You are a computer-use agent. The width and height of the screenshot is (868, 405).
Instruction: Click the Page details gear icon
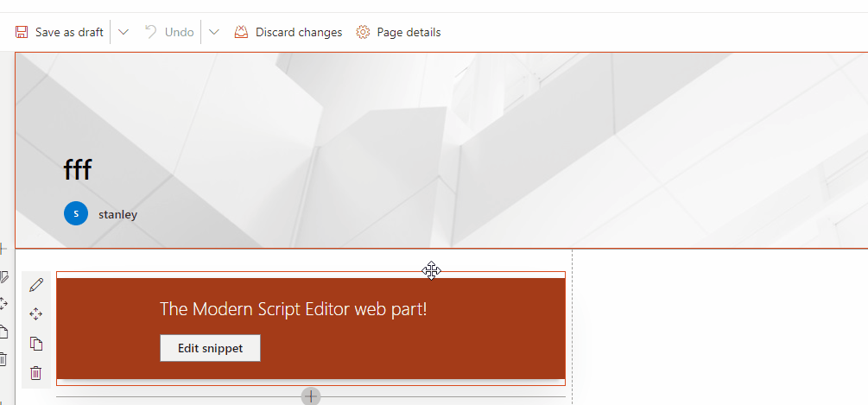[x=363, y=32]
